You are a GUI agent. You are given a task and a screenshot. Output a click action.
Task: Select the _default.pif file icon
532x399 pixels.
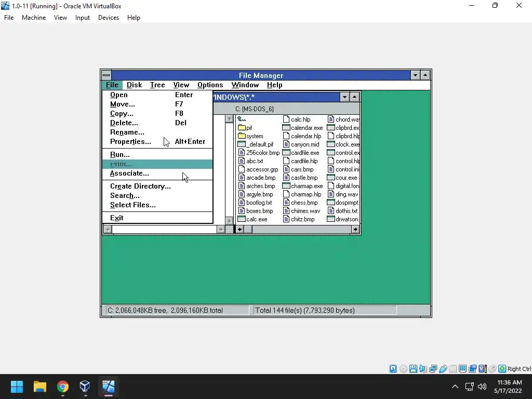click(x=242, y=144)
